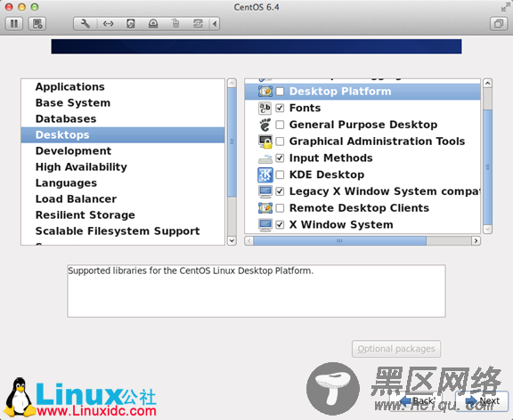This screenshot has width=513, height=420.
Task: Select the High Availability category
Action: coord(123,166)
